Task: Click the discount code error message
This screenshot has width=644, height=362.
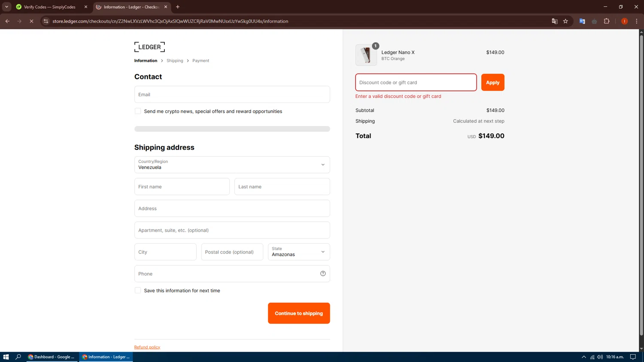Action: 398,96
